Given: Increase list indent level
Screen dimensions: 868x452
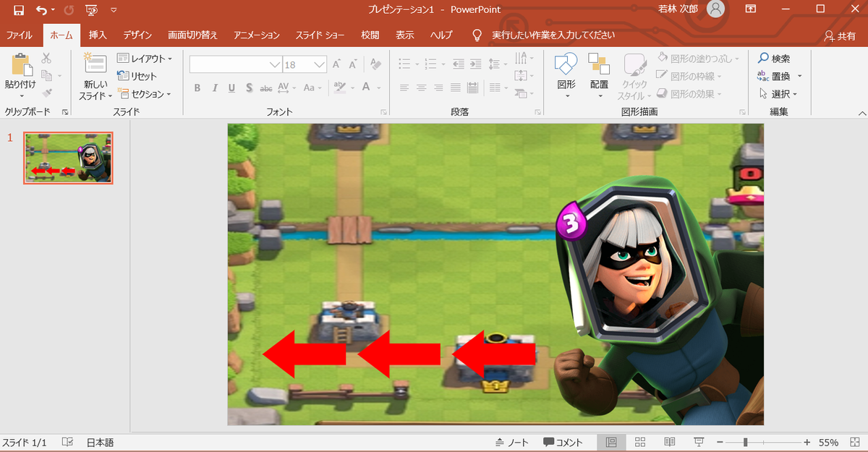Looking at the screenshot, I should (476, 64).
